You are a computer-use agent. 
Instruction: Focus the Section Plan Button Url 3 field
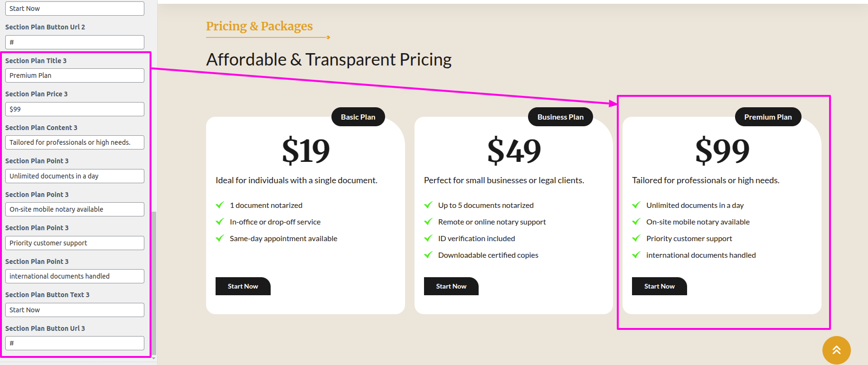click(x=75, y=343)
